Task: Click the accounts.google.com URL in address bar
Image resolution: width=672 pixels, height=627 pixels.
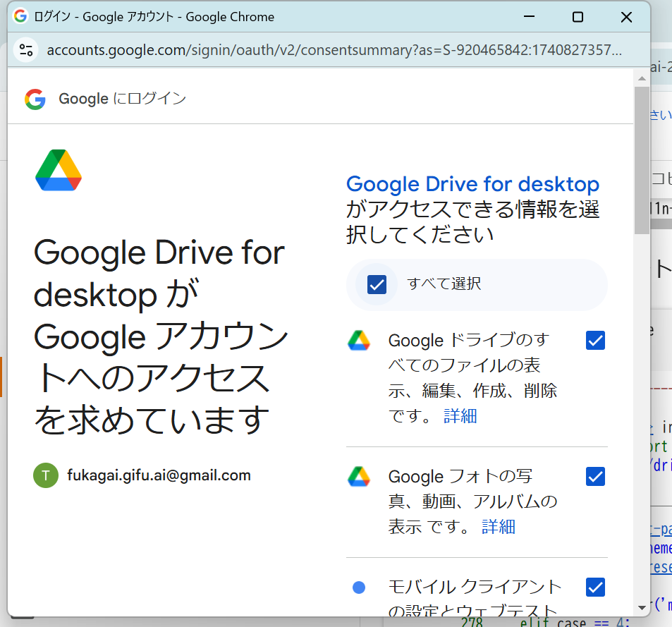Action: tap(334, 50)
